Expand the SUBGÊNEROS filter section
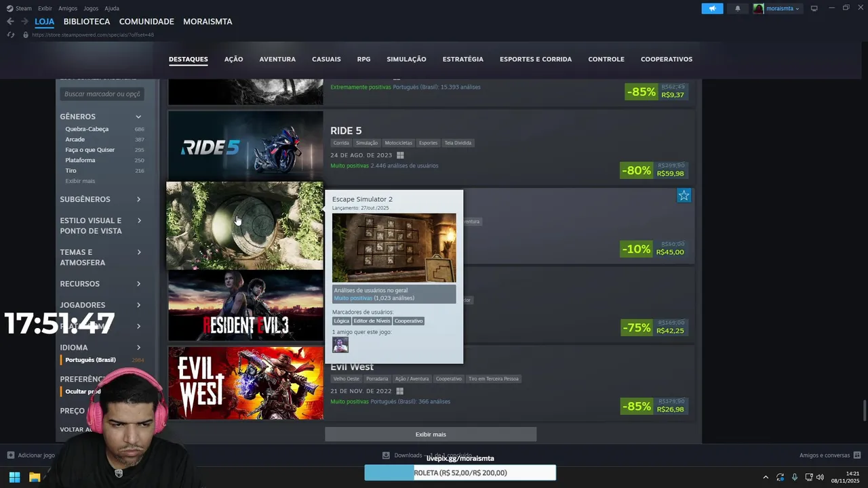This screenshot has width=868, height=488. pyautogui.click(x=102, y=199)
